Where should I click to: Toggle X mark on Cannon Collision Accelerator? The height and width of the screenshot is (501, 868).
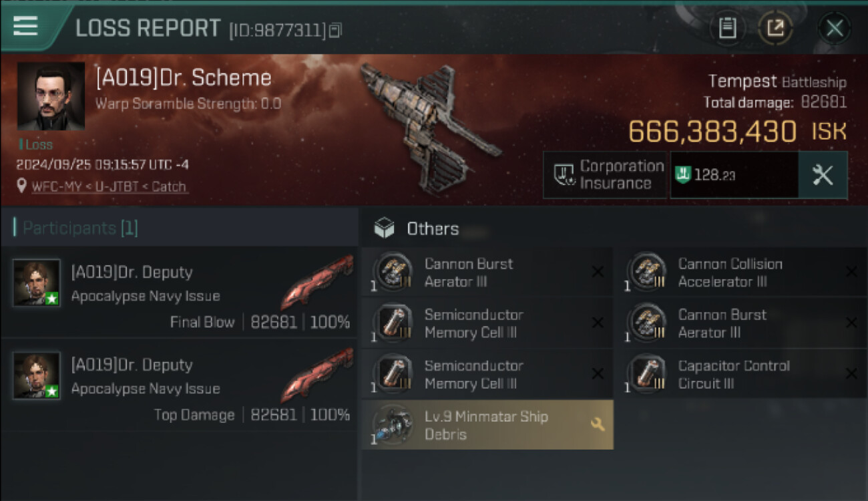point(851,272)
